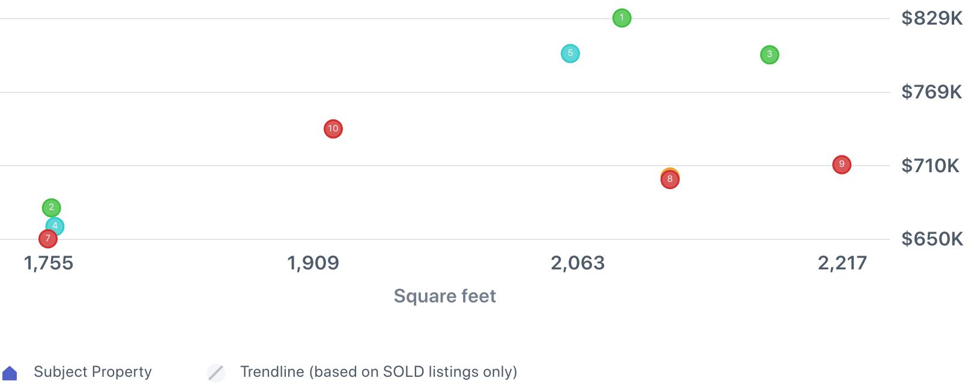Click the Square feet axis title
This screenshot has height=390, width=980.
pos(444,296)
